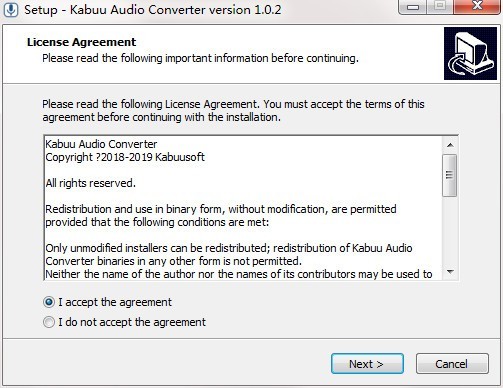Click the license scrollbar up arrow
The height and width of the screenshot is (388, 503).
450,145
